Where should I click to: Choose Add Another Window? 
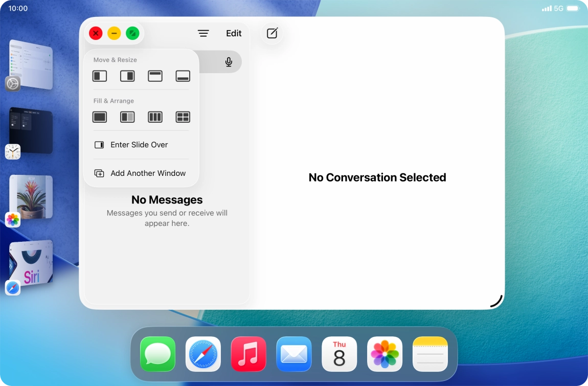click(148, 173)
